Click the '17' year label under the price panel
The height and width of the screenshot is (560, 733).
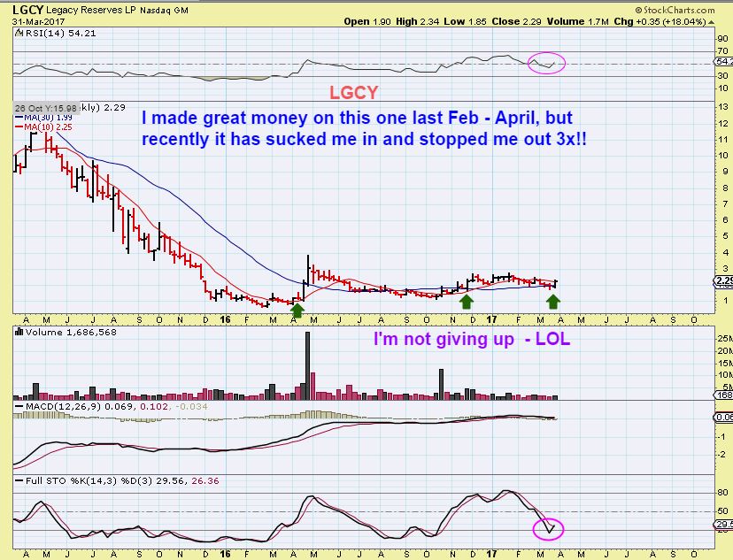coord(490,319)
